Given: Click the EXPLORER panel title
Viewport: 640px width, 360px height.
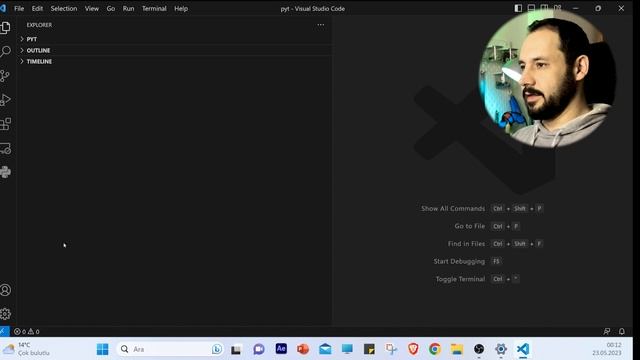Looking at the screenshot, I should coord(39,25).
